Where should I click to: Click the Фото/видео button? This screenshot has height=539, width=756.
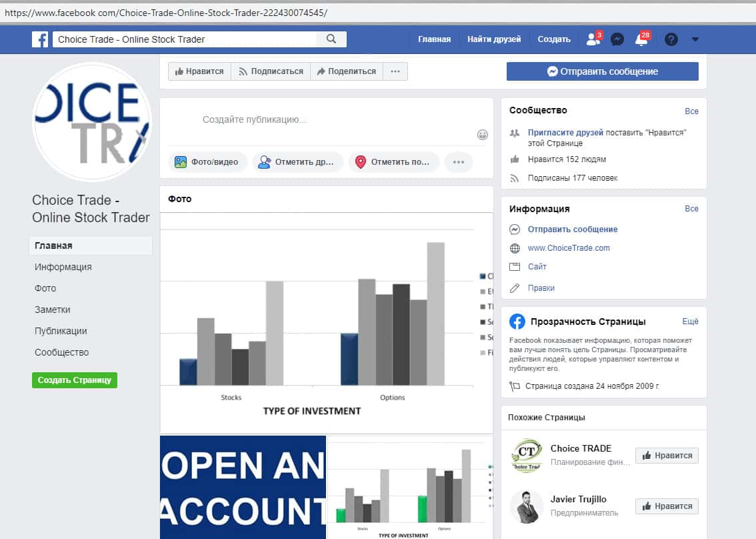click(x=207, y=162)
